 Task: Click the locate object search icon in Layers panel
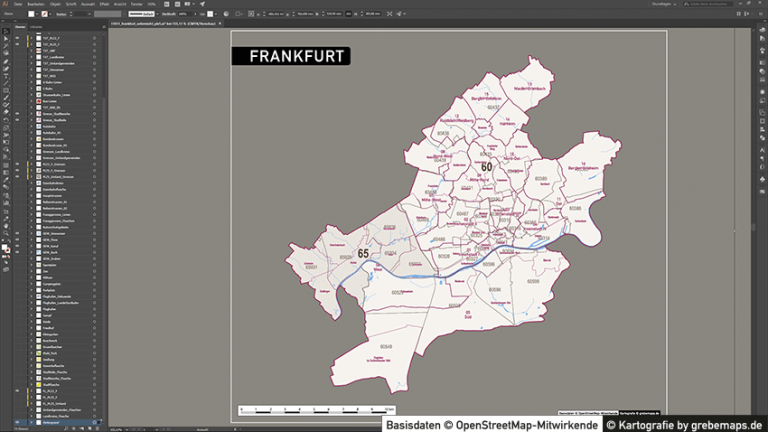pos(66,429)
